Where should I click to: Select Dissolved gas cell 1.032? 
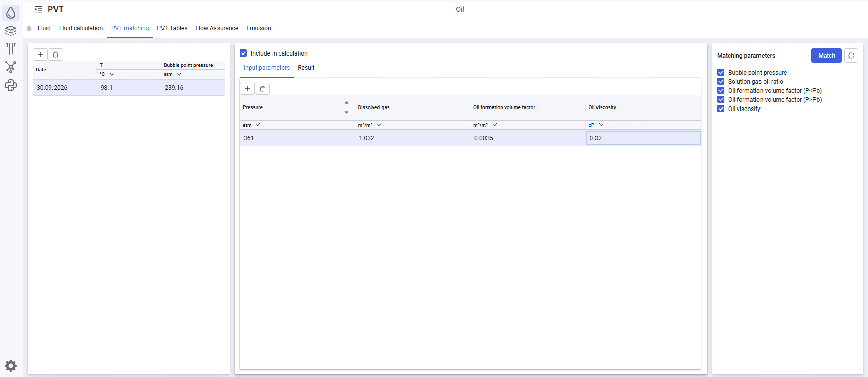click(412, 138)
